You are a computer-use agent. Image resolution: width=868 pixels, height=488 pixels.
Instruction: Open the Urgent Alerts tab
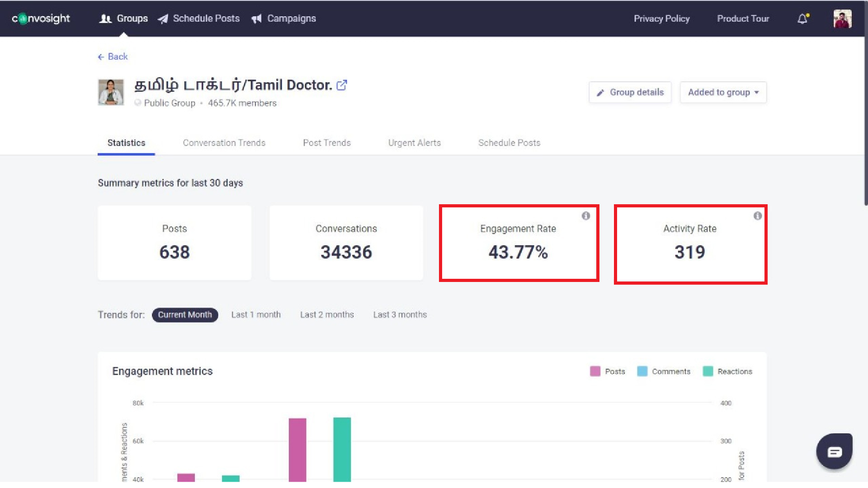[415, 143]
